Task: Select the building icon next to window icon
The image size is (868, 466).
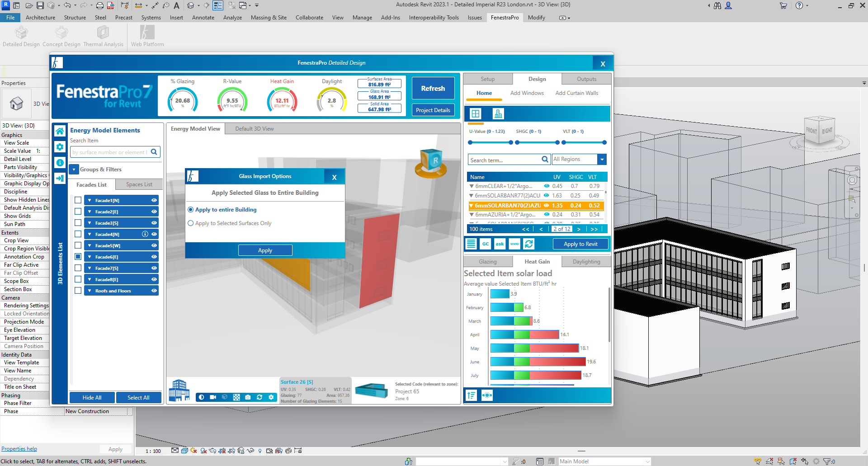Action: [x=498, y=114]
